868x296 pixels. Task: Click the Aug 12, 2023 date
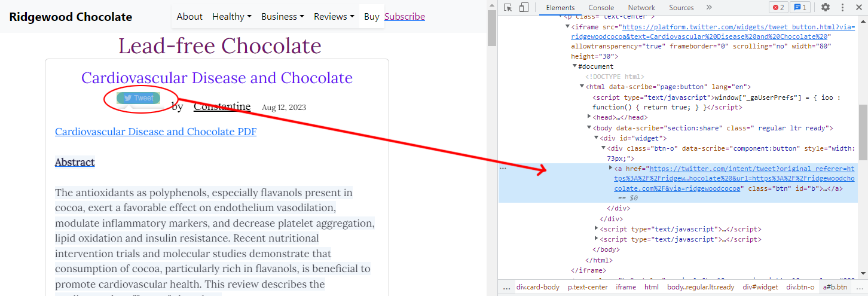[284, 108]
